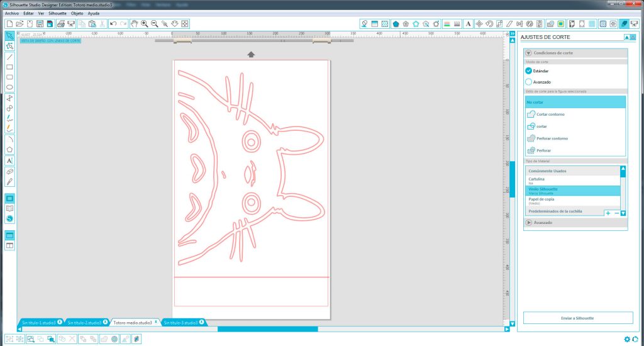
Task: Click the send to Silhouette toolbar icon
Action: coord(635,24)
